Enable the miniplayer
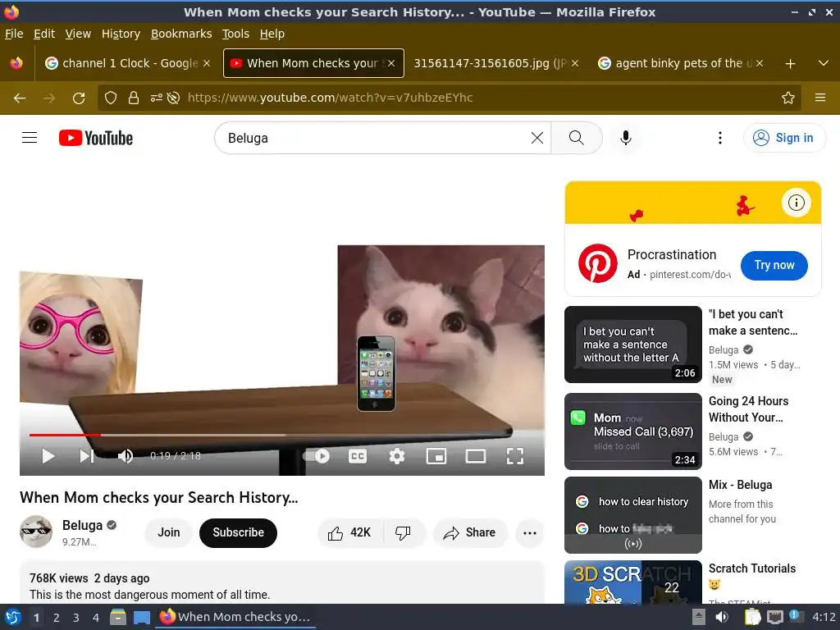 436,456
